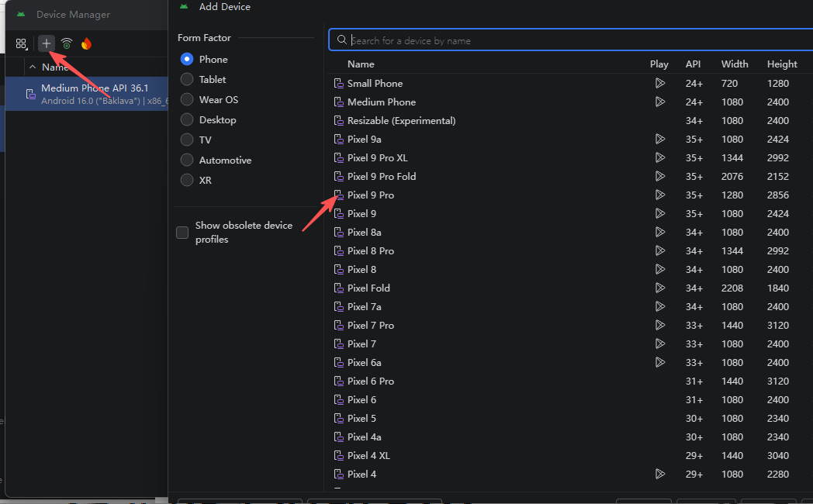The width and height of the screenshot is (813, 504).
Task: Click the Play Store icon for Pixel 9 Pro XL
Action: point(659,157)
